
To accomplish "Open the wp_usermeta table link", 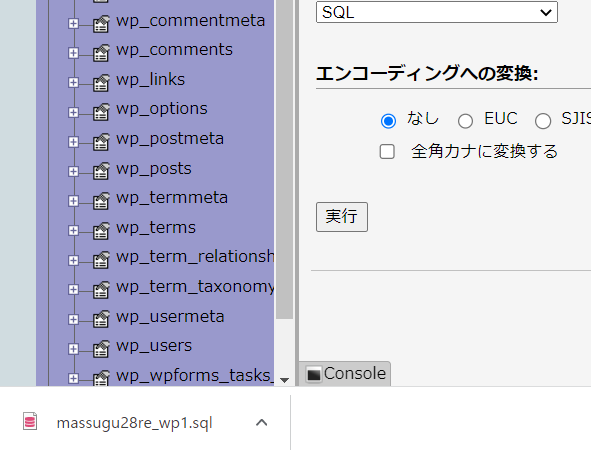I will click(x=170, y=317).
